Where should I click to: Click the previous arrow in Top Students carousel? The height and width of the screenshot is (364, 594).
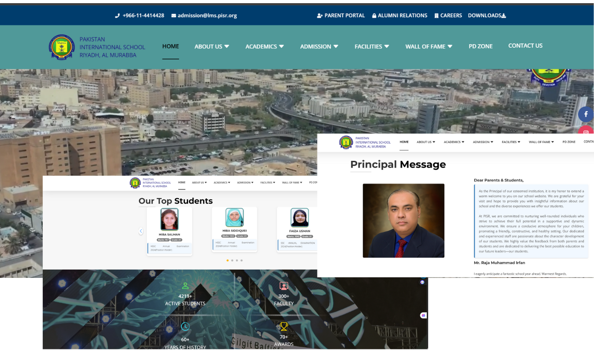click(141, 231)
